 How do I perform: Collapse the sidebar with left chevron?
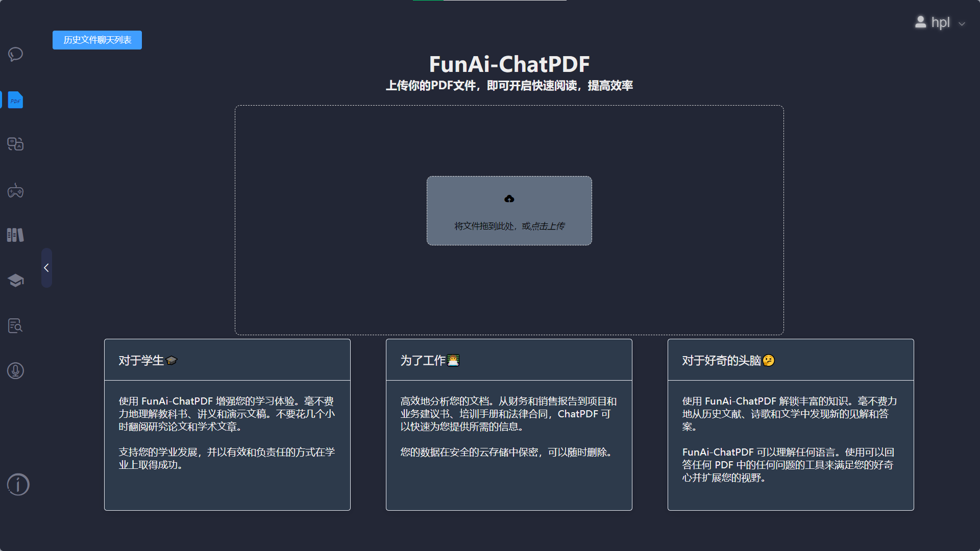46,268
